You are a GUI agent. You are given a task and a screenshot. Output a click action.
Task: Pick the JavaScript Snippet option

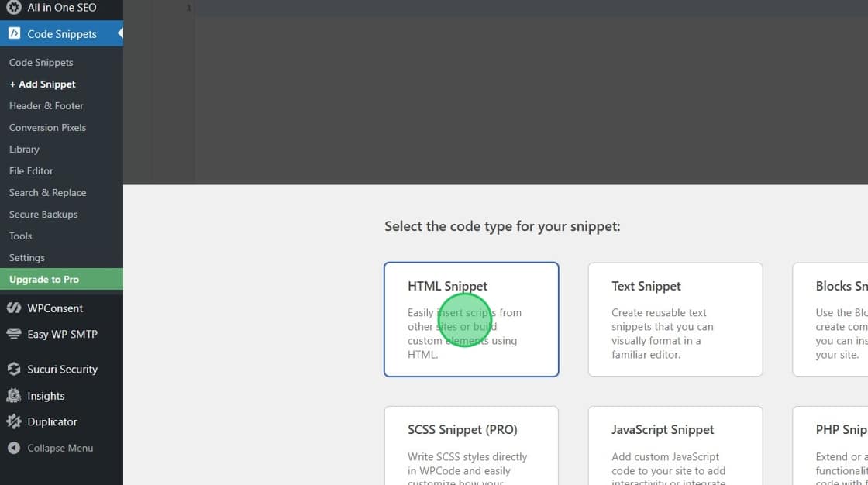tap(675, 445)
